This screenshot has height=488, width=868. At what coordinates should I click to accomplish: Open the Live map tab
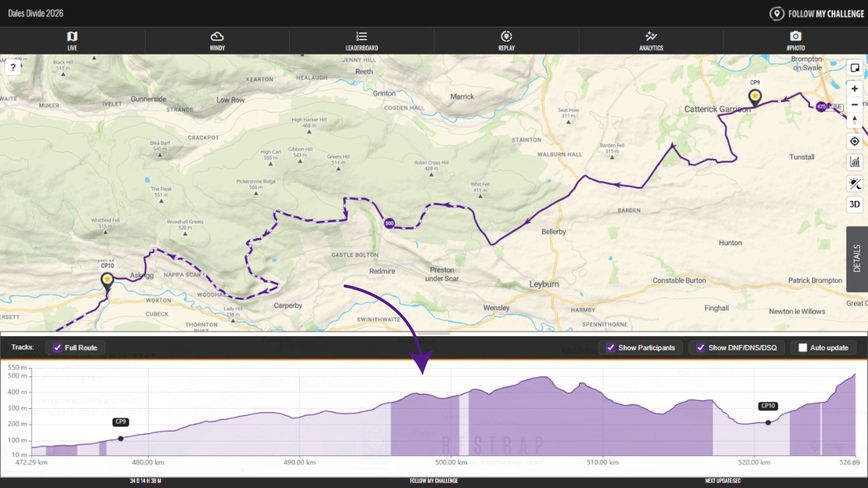coord(72,41)
